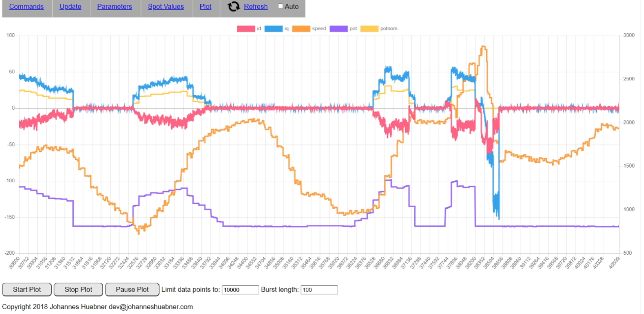Click into the Burst length field
The height and width of the screenshot is (314, 644).
(x=319, y=290)
